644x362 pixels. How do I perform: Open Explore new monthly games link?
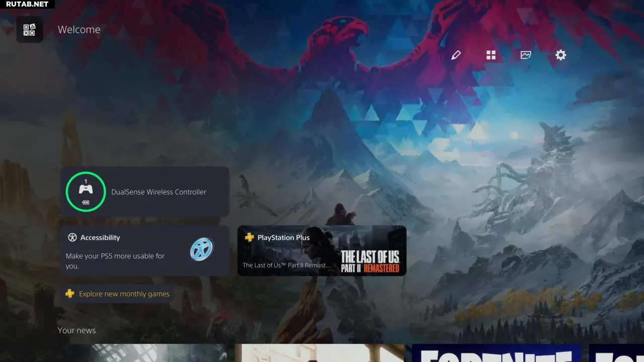pos(124,294)
